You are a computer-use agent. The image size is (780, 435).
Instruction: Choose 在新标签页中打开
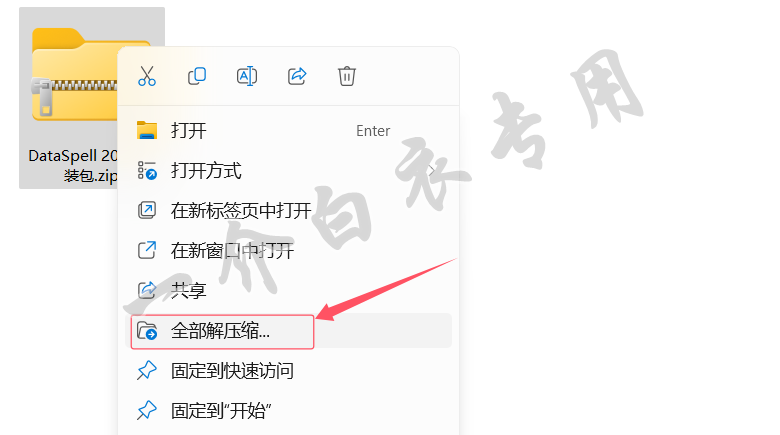pyautogui.click(x=289, y=211)
